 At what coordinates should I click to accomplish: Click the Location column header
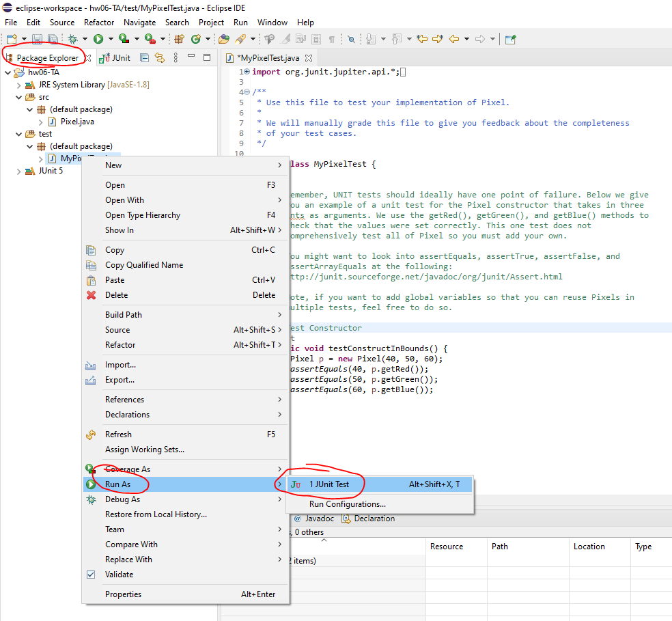(589, 547)
